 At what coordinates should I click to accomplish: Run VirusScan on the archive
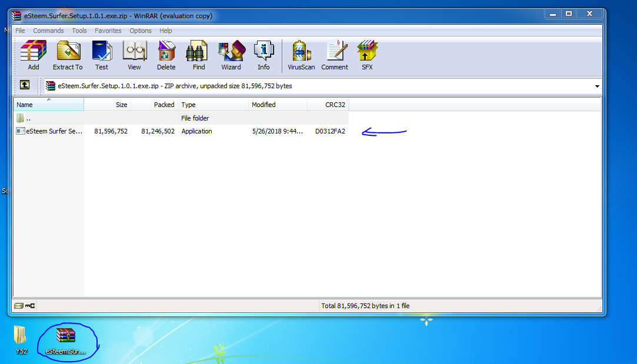(301, 56)
